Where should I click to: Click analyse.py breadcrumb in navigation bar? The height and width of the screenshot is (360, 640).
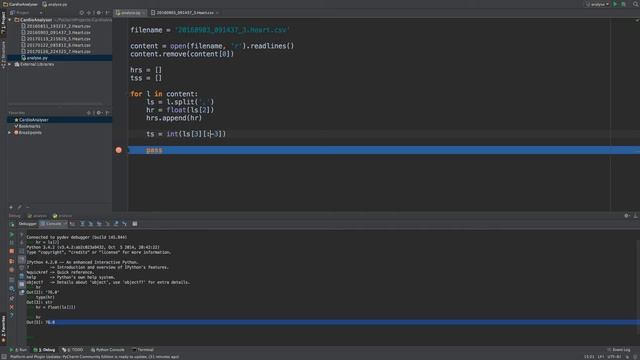[x=55, y=4]
